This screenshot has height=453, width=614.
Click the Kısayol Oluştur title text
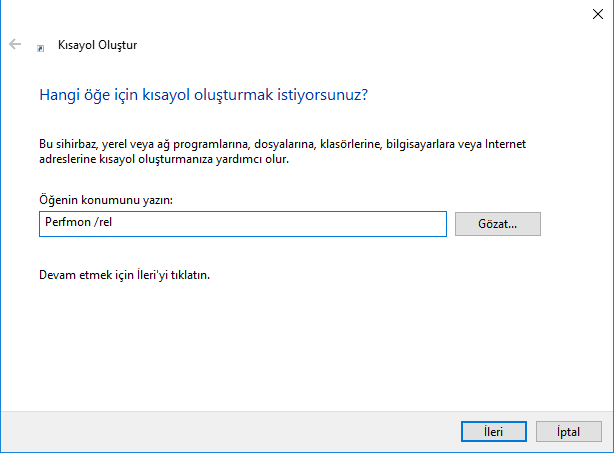coord(98,45)
